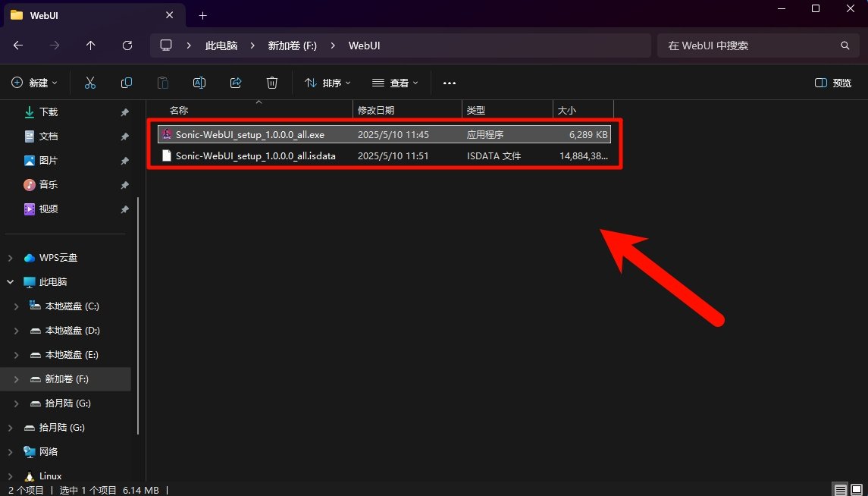The image size is (868, 496).
Task: Go back using the back arrow
Action: [17, 46]
